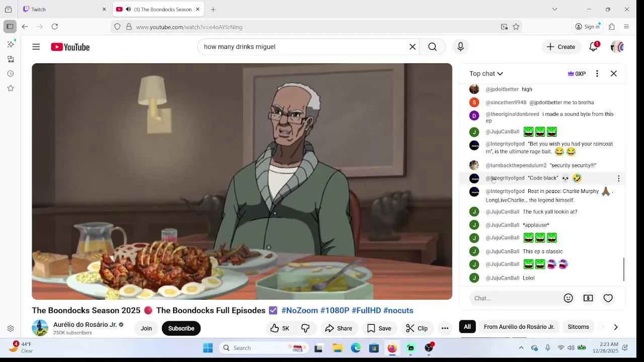Open File Explorer from the taskbar
The width and height of the screenshot is (644, 362).
coord(338,348)
